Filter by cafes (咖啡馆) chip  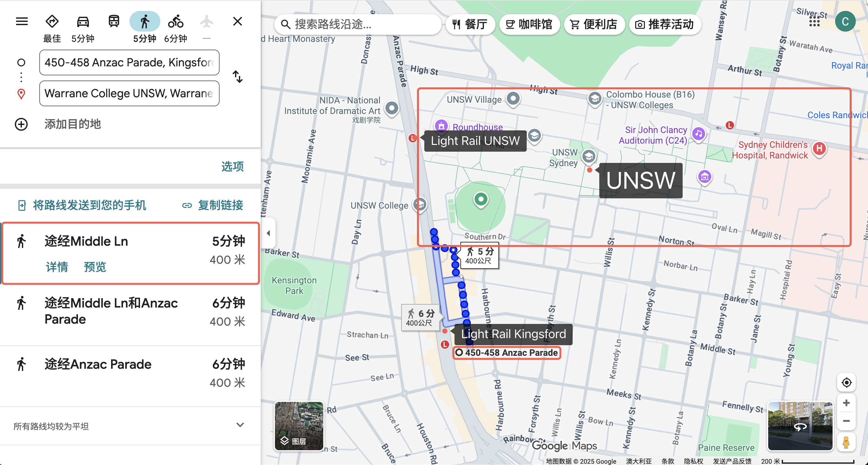pyautogui.click(x=529, y=24)
